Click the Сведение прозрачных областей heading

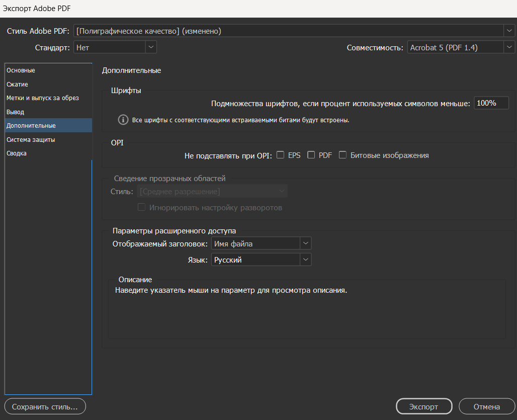click(169, 179)
